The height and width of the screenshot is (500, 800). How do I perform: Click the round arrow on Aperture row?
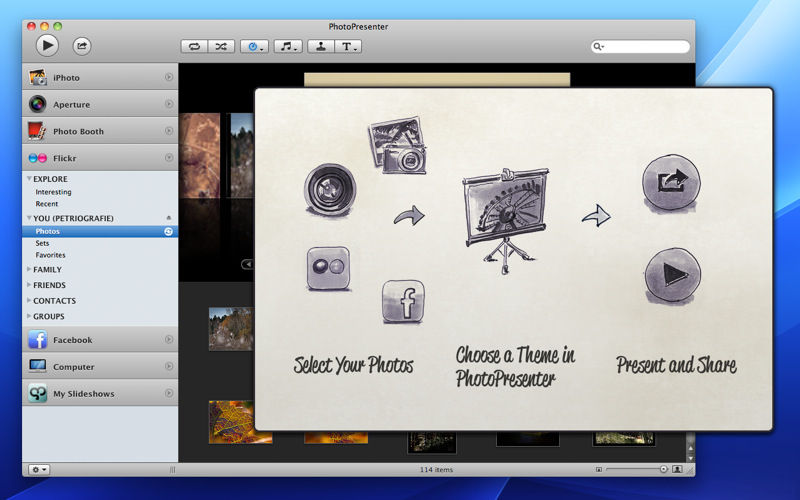(x=169, y=104)
